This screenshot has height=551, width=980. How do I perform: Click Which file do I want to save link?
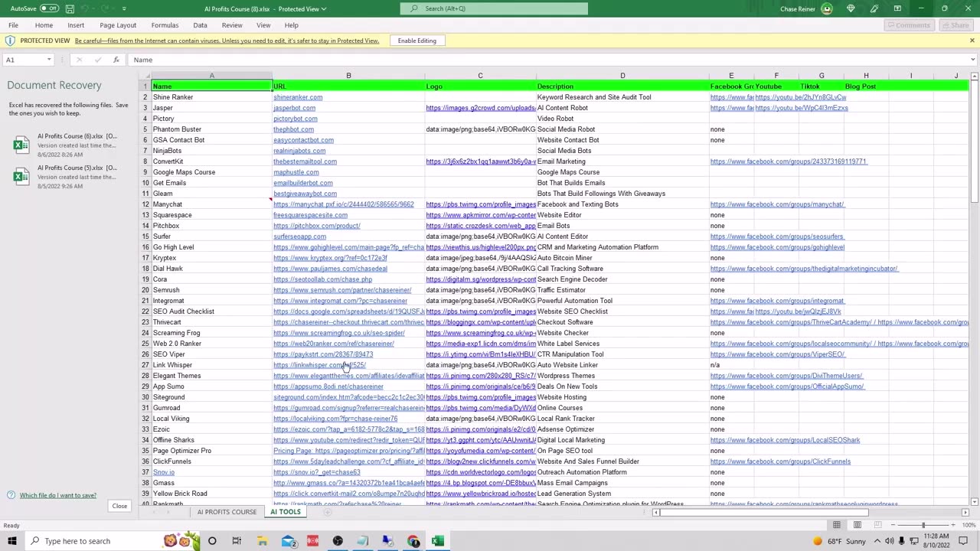tap(58, 495)
